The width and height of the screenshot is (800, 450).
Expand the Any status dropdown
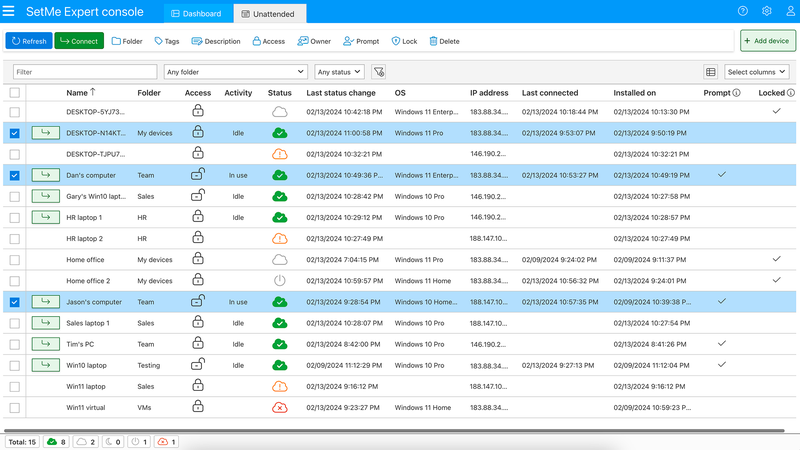339,72
